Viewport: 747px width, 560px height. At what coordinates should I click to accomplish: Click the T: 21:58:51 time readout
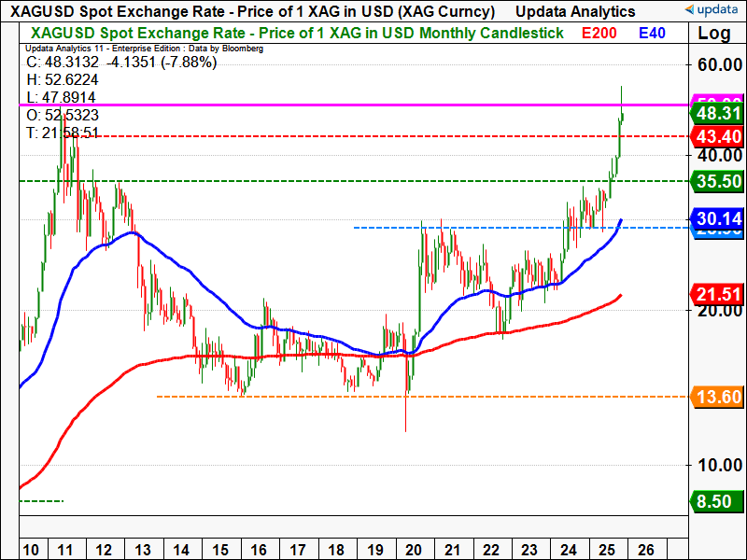click(62, 133)
